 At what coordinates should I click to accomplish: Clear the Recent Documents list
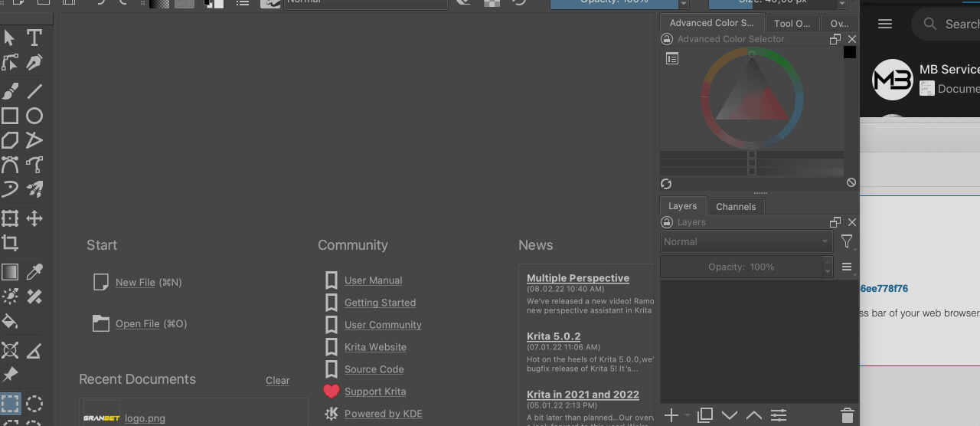pos(277,381)
